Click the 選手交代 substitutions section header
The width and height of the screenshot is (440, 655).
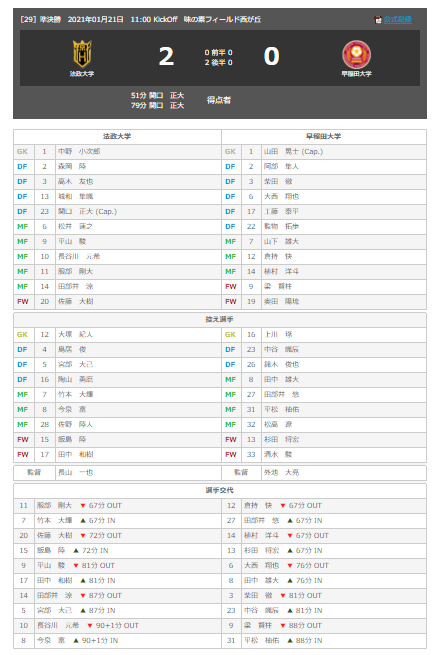click(220, 490)
